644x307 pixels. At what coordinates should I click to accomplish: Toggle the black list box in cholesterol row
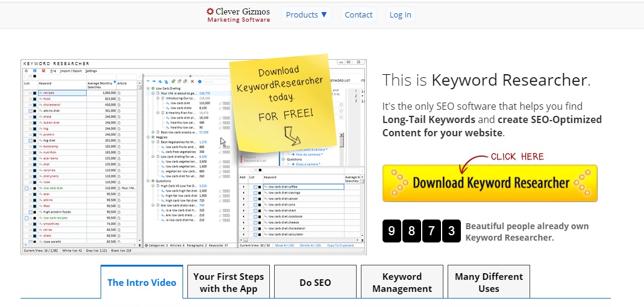[x=35, y=105]
